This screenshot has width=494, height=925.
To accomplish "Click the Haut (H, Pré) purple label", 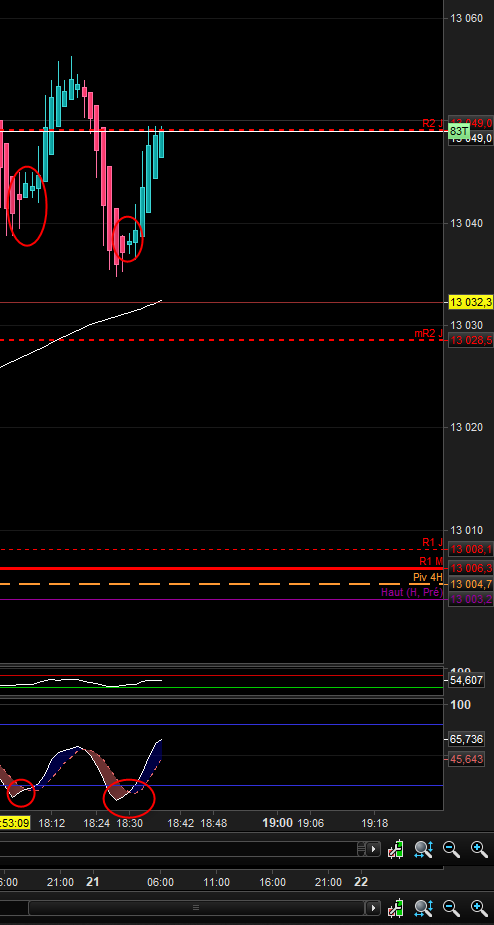I will (412, 592).
